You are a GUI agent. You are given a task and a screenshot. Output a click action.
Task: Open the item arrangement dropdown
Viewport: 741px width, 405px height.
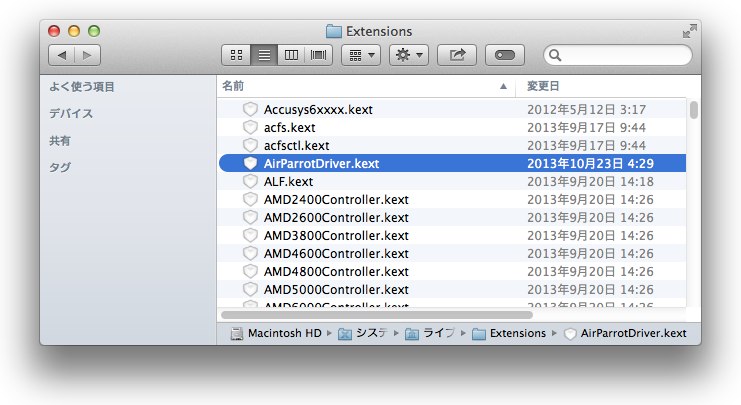361,55
